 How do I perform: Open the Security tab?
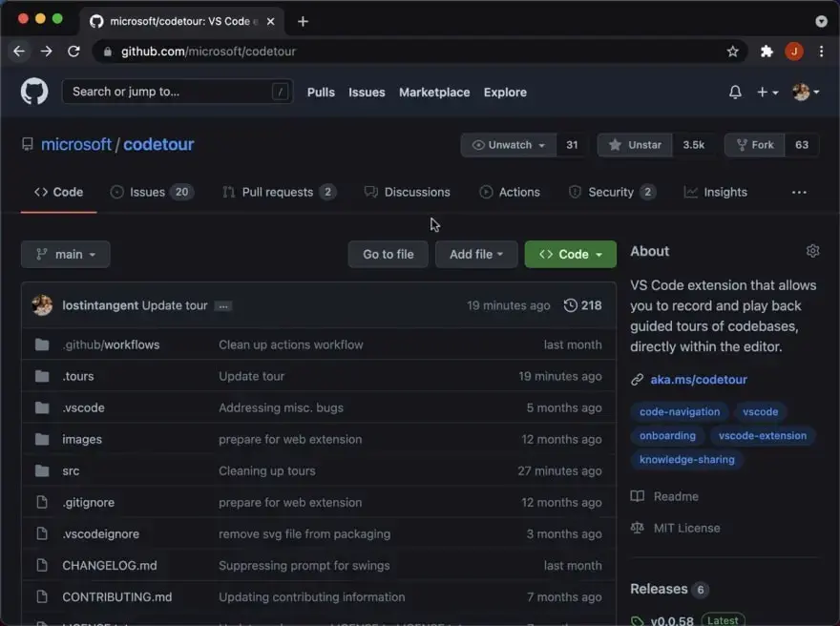[x=612, y=192]
